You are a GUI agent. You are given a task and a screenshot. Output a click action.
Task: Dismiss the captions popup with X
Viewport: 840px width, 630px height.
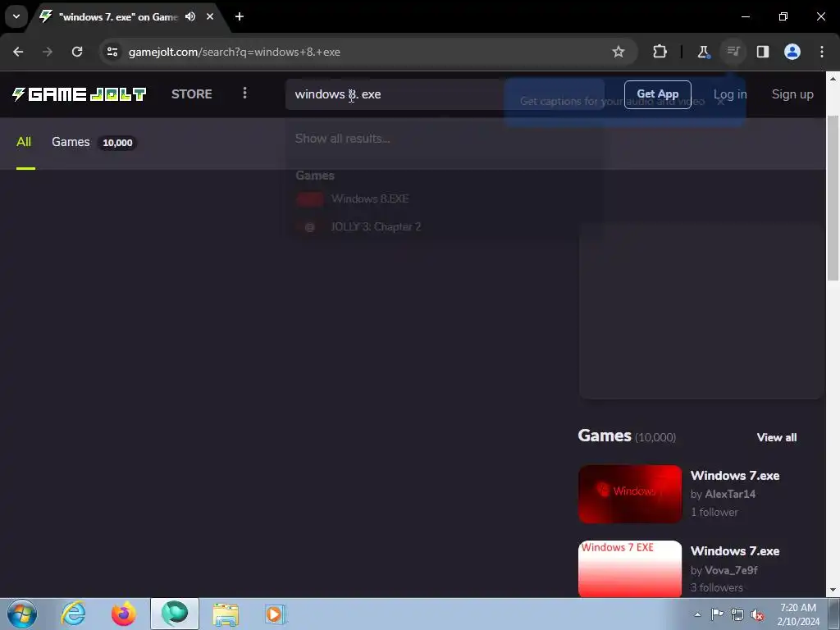[x=721, y=101]
